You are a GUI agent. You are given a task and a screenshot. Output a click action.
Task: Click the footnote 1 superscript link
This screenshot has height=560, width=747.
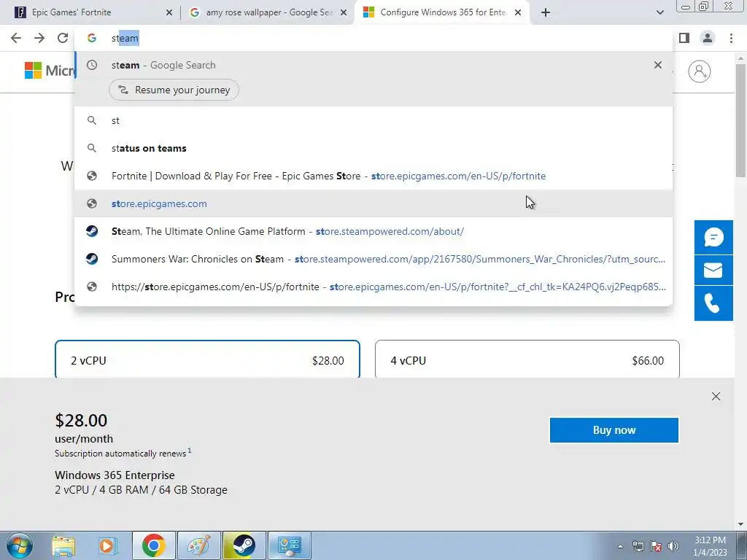click(x=189, y=450)
